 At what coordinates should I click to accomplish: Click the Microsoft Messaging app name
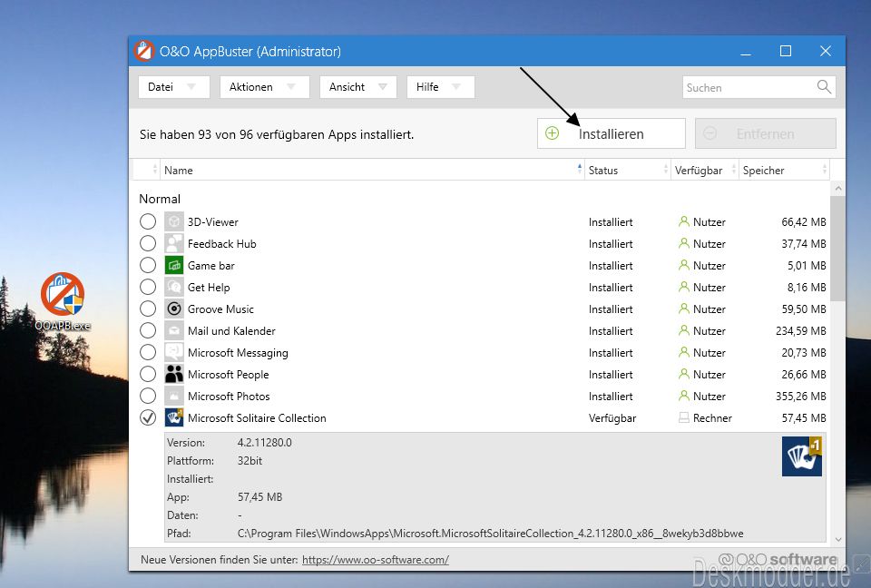click(238, 353)
